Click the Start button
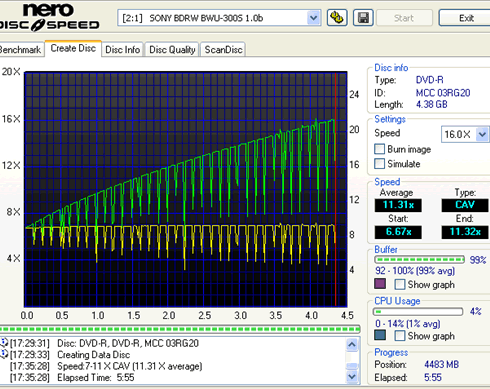Viewport: 490px width, 389px height. tap(404, 18)
